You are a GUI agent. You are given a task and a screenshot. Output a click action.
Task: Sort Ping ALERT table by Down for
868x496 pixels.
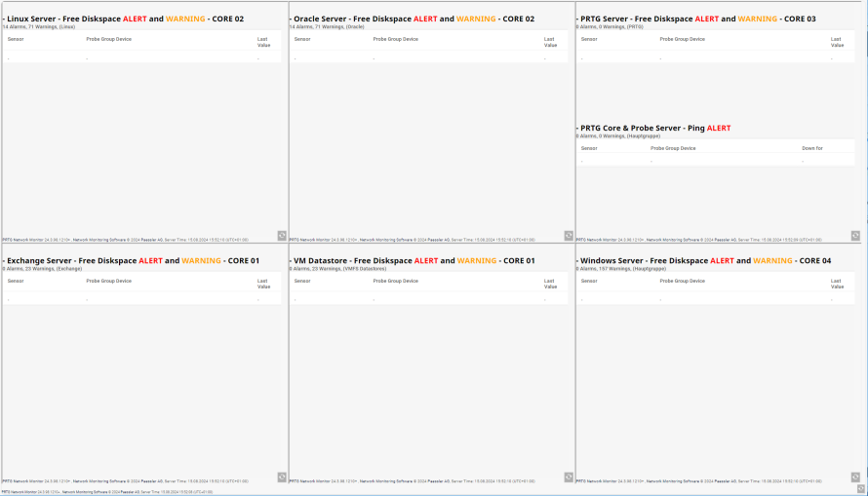(x=811, y=148)
